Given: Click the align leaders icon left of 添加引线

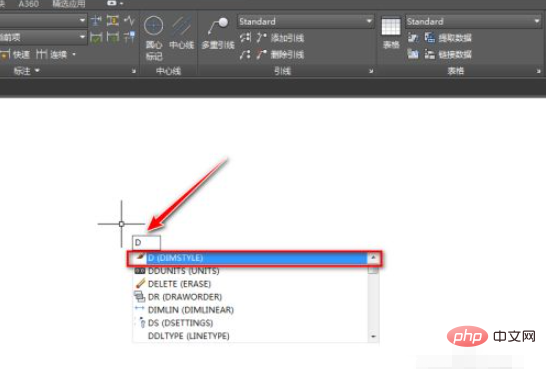Looking at the screenshot, I should (x=245, y=37).
